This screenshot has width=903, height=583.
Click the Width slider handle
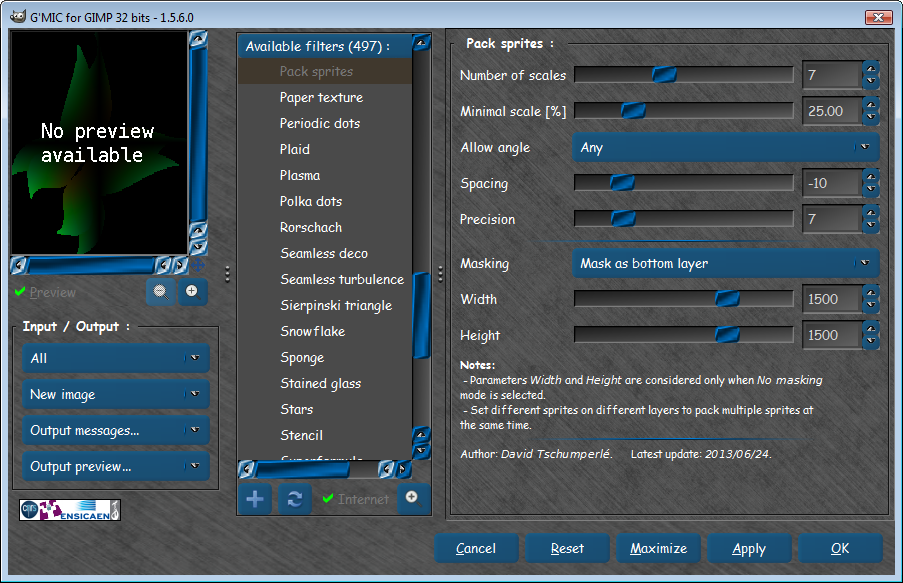[727, 298]
